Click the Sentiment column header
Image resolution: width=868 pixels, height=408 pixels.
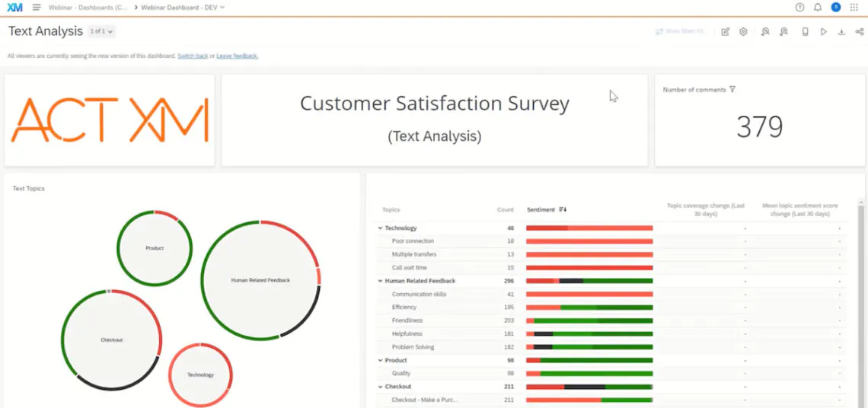point(541,210)
